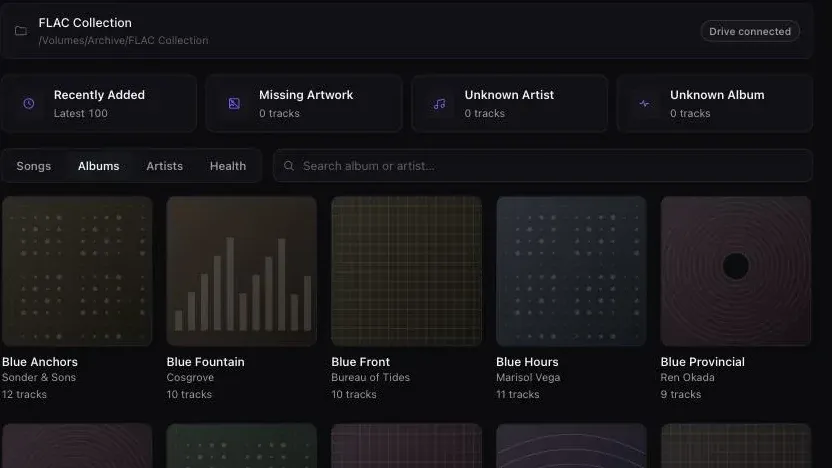Open the Recently Added card

(x=99, y=103)
